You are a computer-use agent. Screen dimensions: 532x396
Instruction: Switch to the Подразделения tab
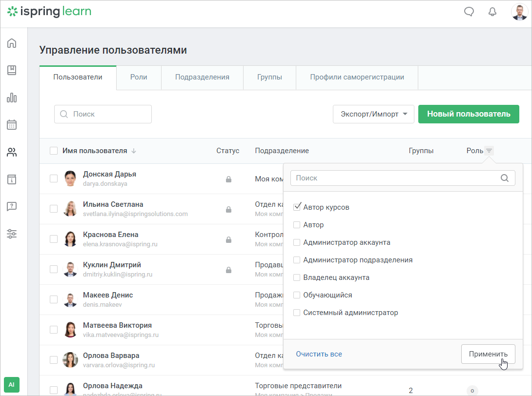coord(202,78)
